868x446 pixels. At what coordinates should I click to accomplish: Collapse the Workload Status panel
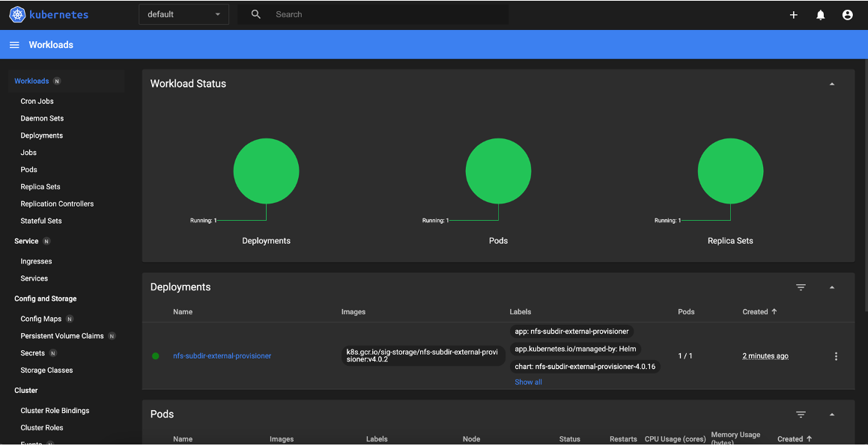pos(831,83)
